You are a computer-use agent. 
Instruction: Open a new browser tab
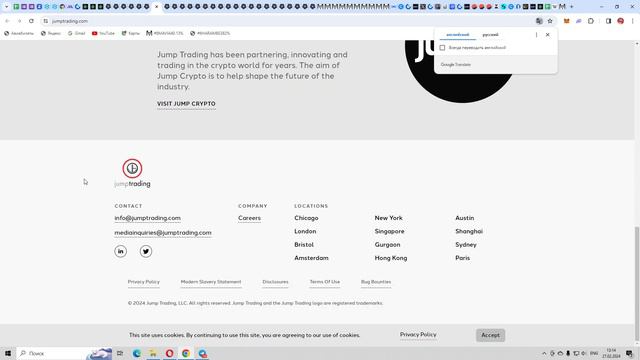[571, 7]
